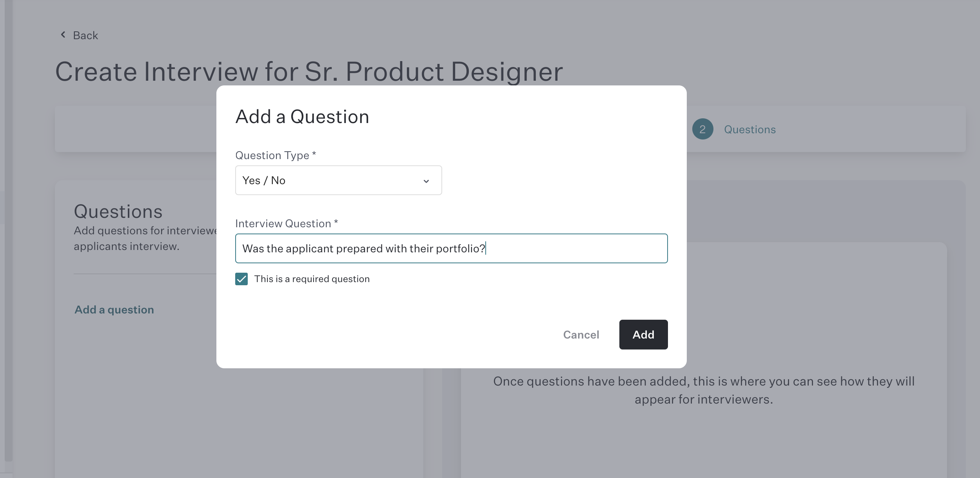The image size is (980, 478).
Task: Click the "applicants interview." description text
Action: 126,246
